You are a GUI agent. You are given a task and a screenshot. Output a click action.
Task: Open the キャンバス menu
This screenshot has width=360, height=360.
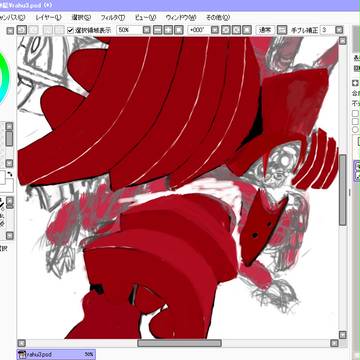[x=13, y=17]
